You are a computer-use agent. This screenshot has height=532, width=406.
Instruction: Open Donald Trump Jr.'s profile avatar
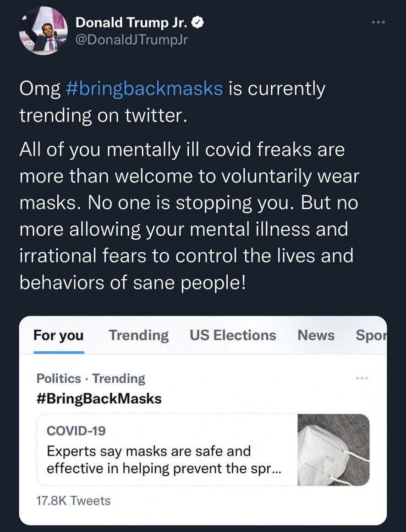tap(43, 31)
